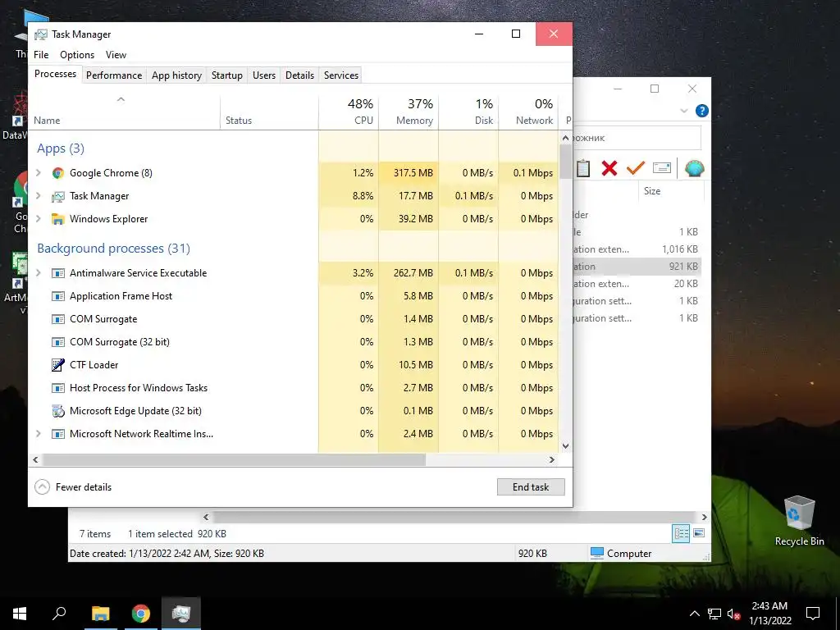Click the network tray icon

(714, 614)
